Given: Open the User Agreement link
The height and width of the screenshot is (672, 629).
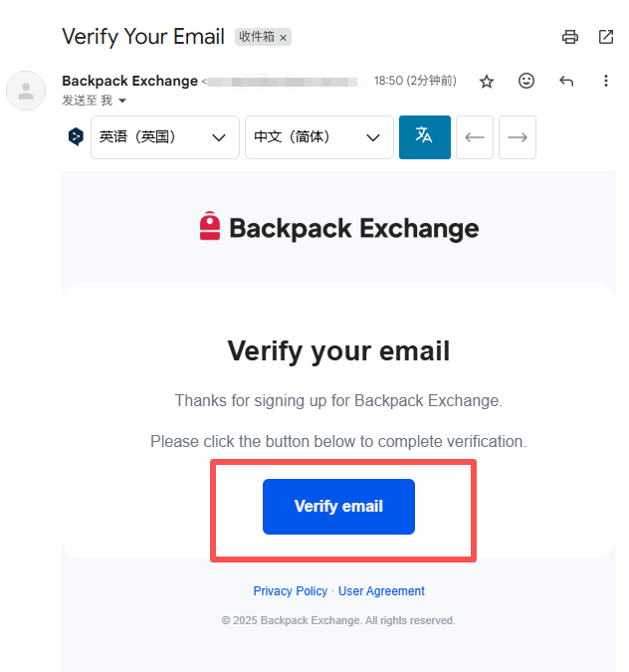Looking at the screenshot, I should click(x=381, y=591).
